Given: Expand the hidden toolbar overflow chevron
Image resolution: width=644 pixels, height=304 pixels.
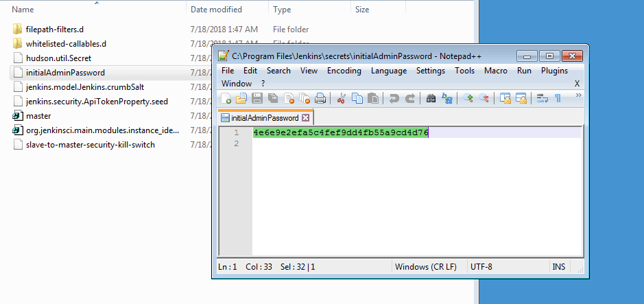Looking at the screenshot, I should tap(579, 95).
